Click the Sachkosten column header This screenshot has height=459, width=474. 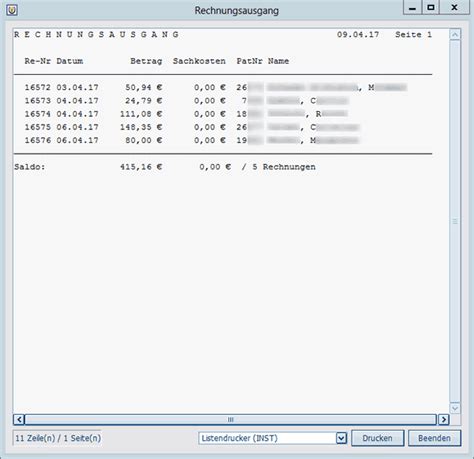coord(199,61)
